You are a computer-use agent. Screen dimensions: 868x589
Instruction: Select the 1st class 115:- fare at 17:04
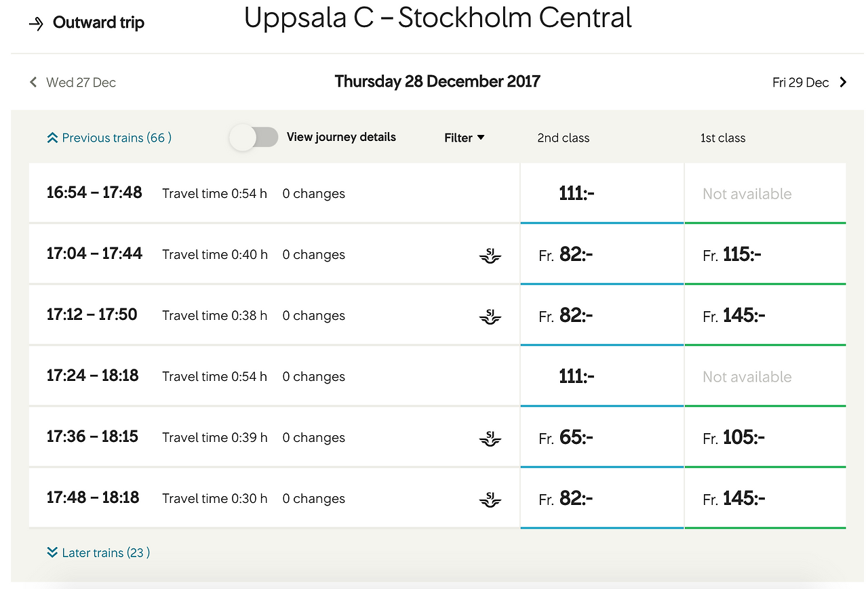(765, 255)
